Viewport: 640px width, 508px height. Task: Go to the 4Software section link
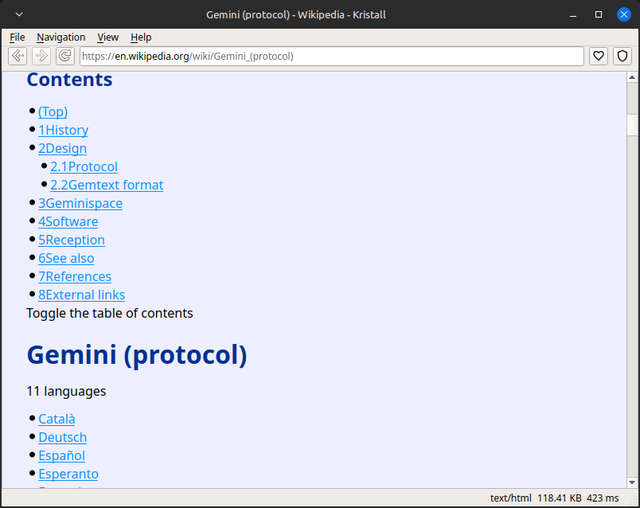point(68,222)
